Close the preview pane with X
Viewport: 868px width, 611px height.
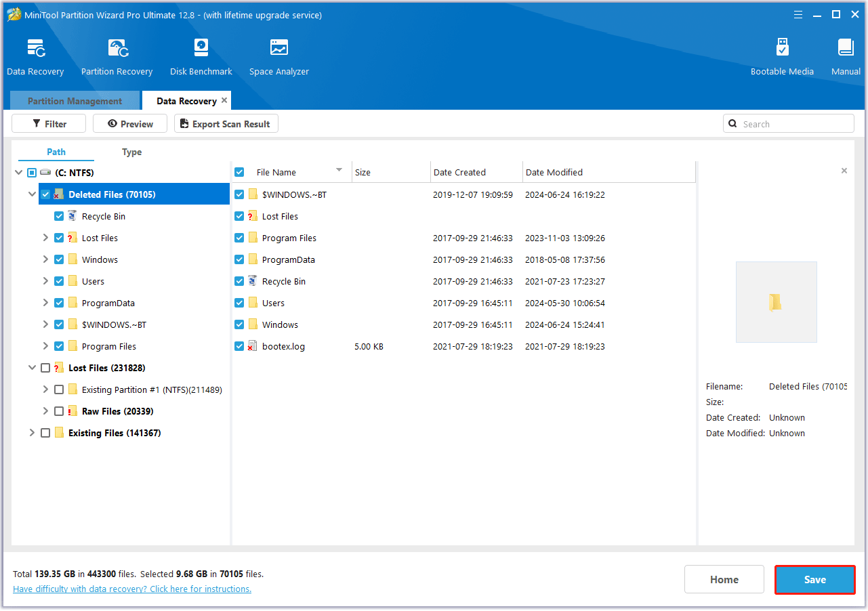[x=844, y=171]
